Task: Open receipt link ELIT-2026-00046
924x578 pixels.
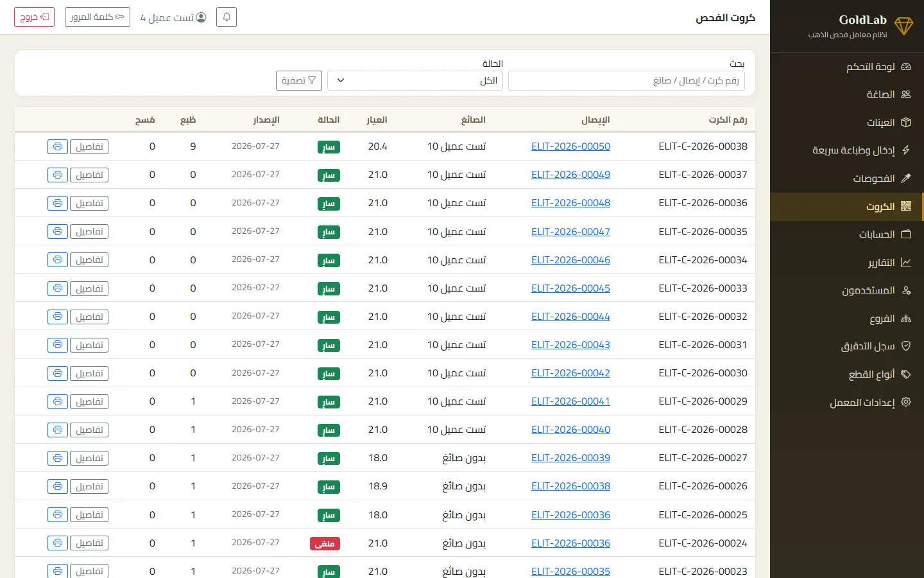Action: click(x=570, y=260)
